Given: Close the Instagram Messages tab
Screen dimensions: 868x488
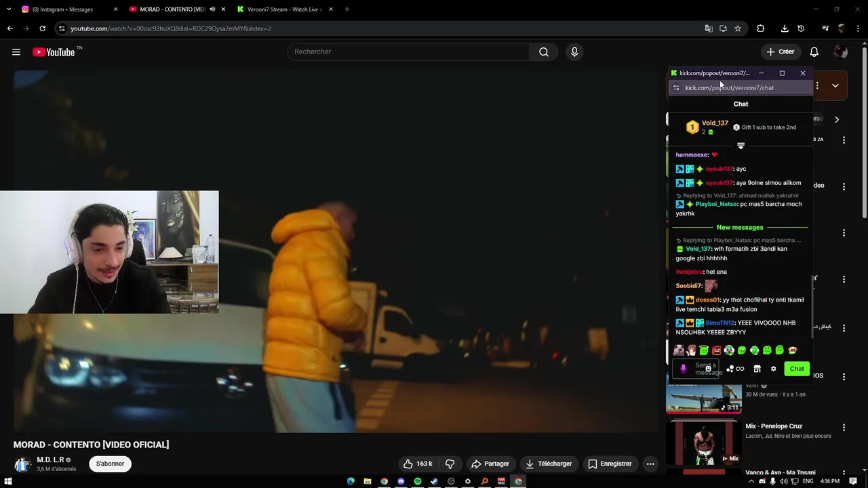Looking at the screenshot, I should [115, 9].
